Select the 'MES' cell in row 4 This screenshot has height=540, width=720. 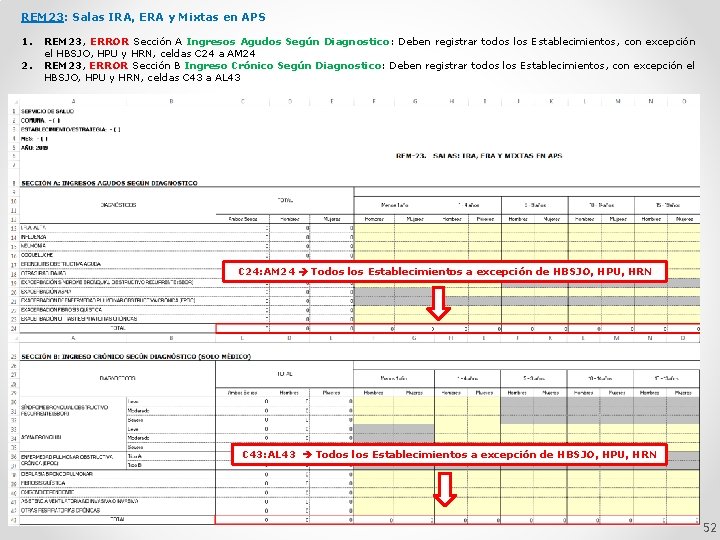pyautogui.click(x=34, y=139)
